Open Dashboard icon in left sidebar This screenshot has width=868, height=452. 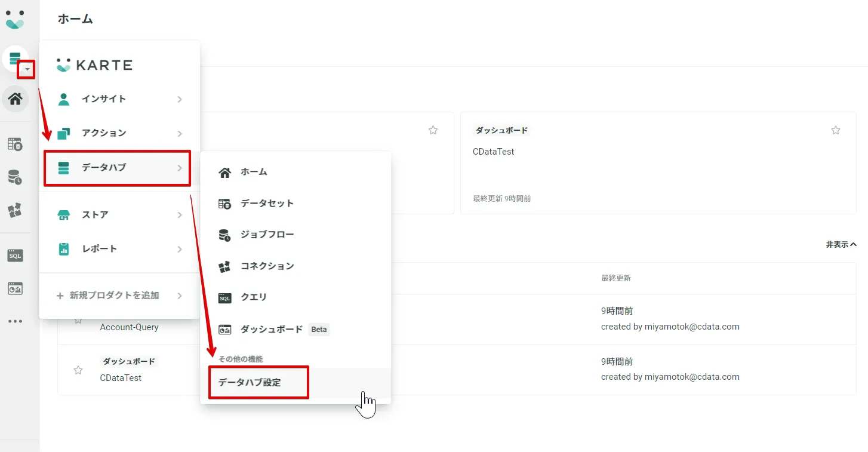15,289
